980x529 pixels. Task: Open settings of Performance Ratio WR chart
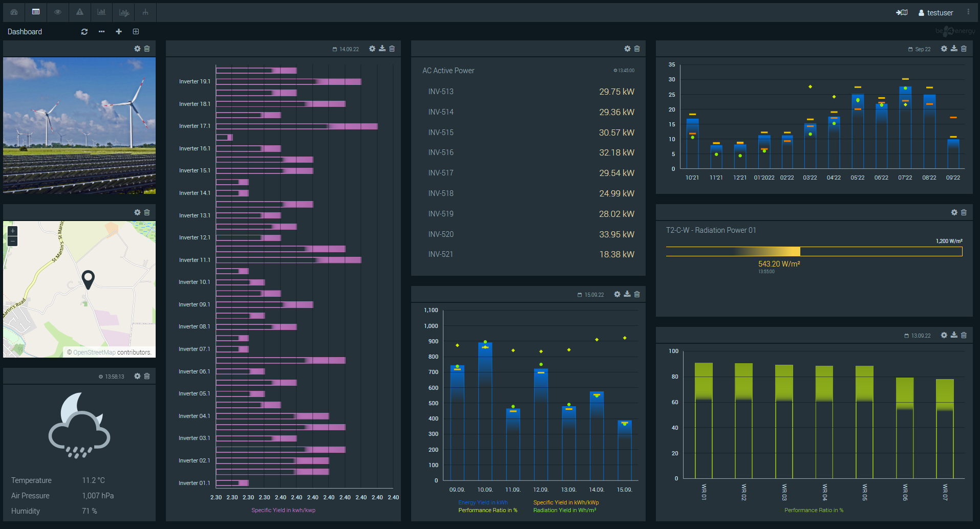coord(944,335)
